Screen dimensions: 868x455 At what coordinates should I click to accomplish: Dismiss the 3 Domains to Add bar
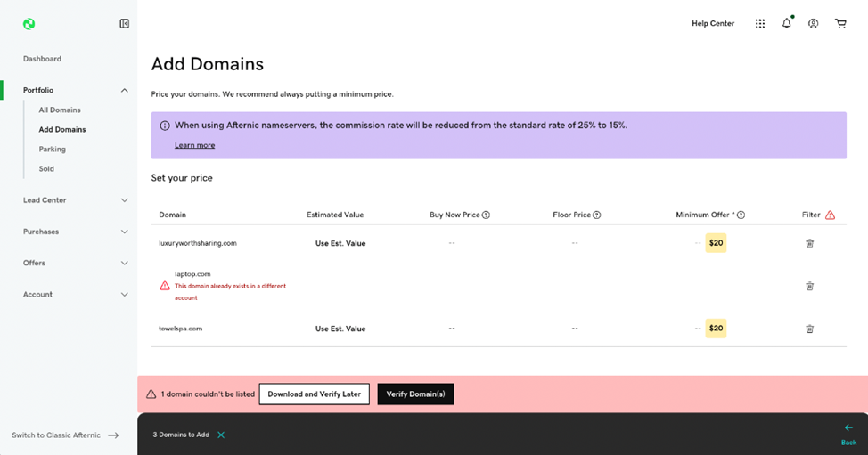[x=221, y=435]
